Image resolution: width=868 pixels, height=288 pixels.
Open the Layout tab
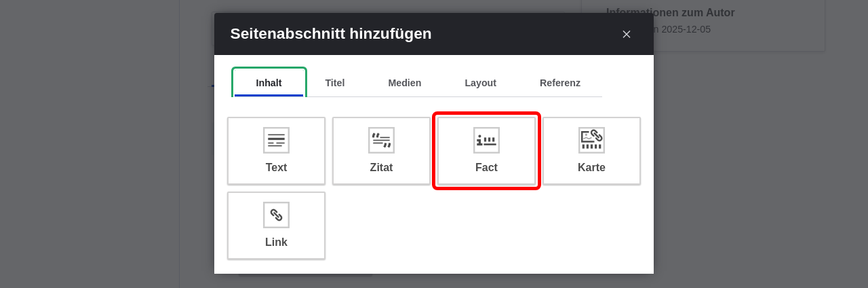coord(481,83)
